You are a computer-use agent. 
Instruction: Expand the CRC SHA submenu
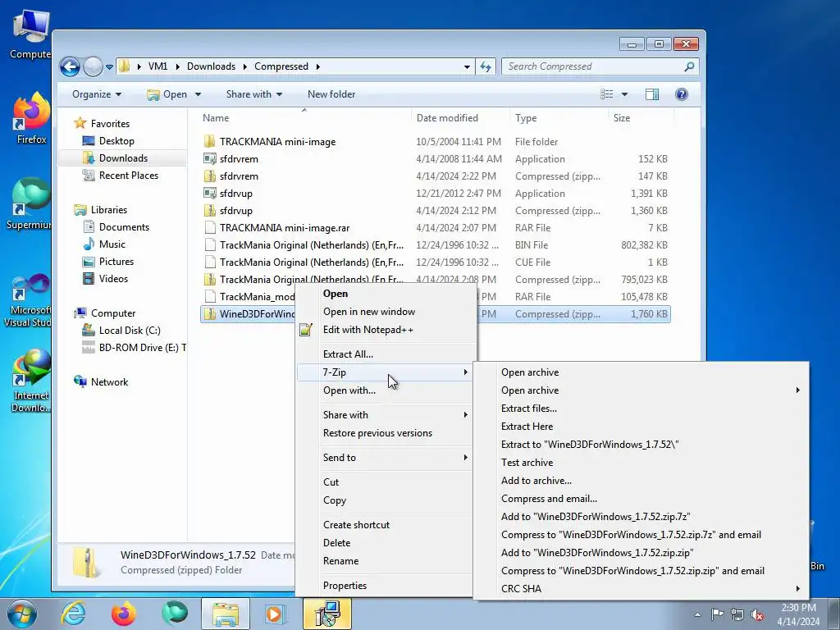click(641, 589)
